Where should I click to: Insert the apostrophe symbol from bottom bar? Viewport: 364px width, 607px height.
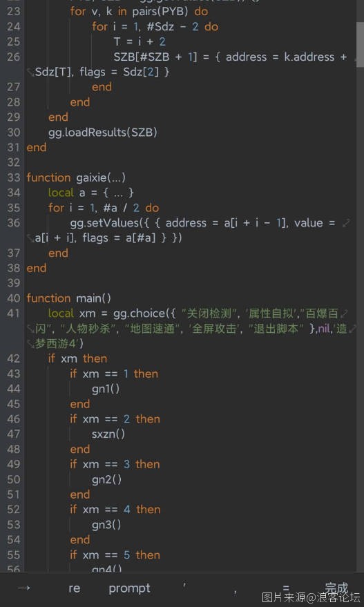pos(184,586)
